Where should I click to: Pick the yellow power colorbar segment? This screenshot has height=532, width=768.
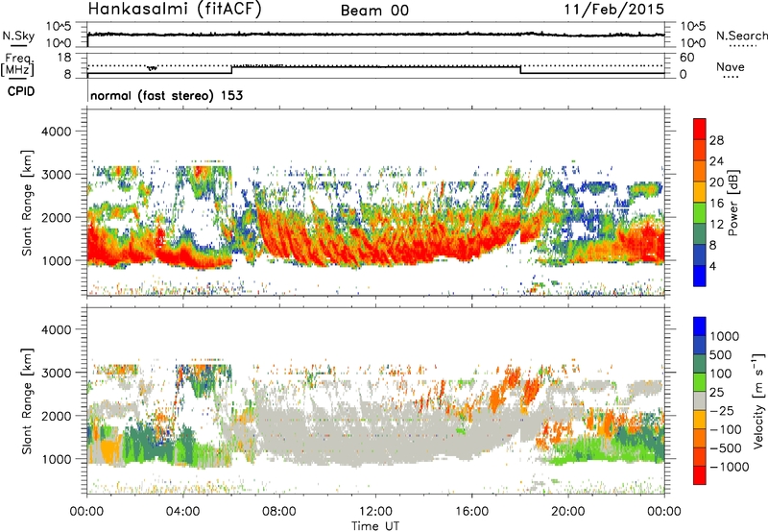coord(700,192)
